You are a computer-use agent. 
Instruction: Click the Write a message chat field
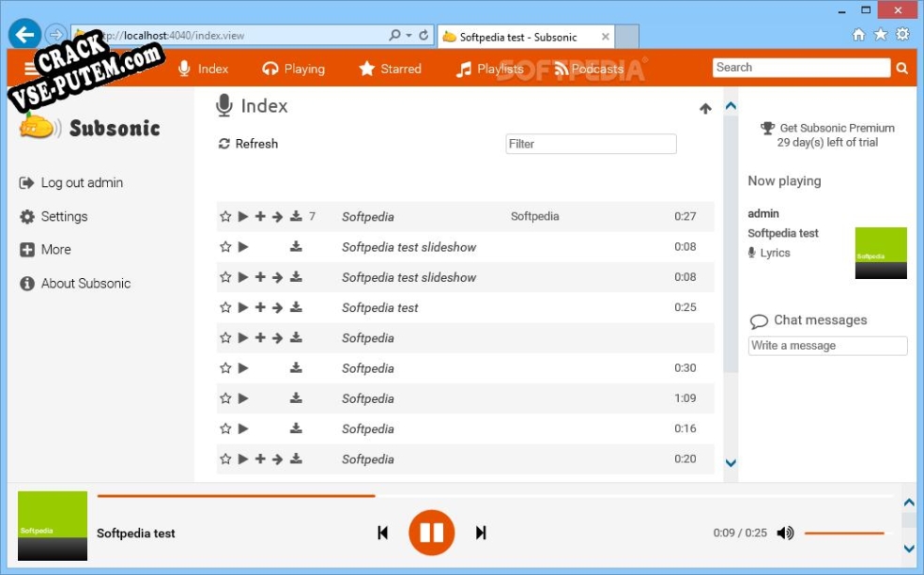[827, 346]
